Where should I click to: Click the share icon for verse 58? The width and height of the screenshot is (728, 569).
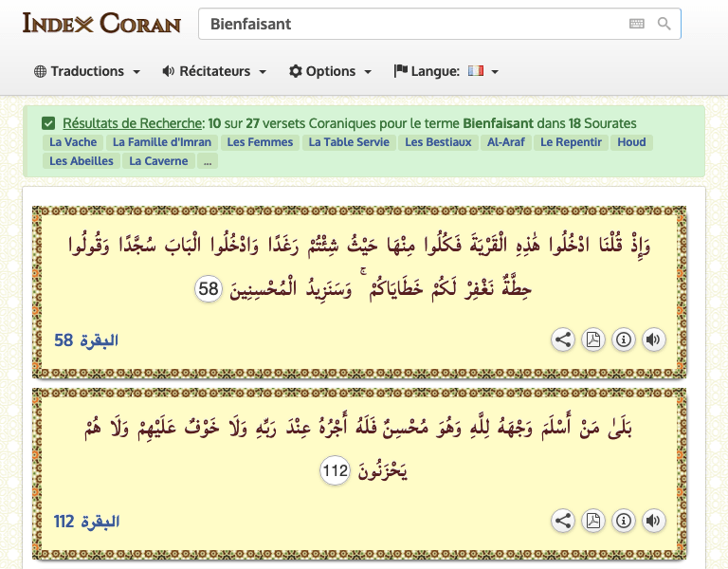pos(563,340)
